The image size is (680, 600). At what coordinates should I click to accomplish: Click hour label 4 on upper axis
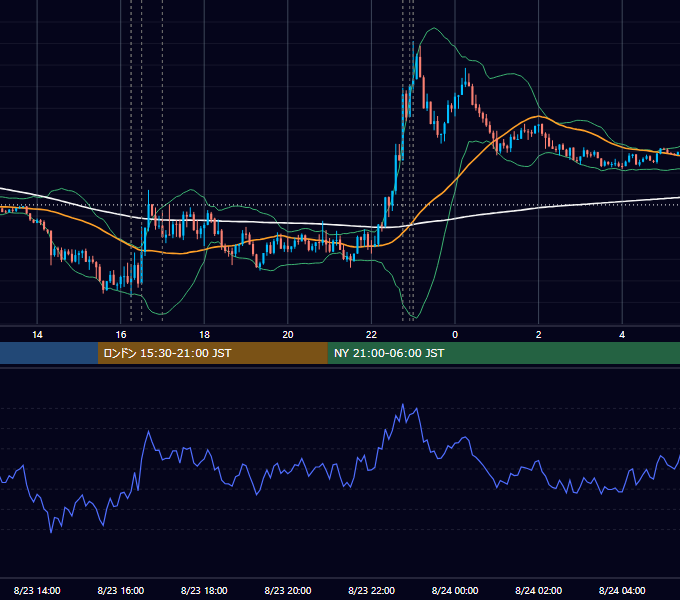(622, 335)
